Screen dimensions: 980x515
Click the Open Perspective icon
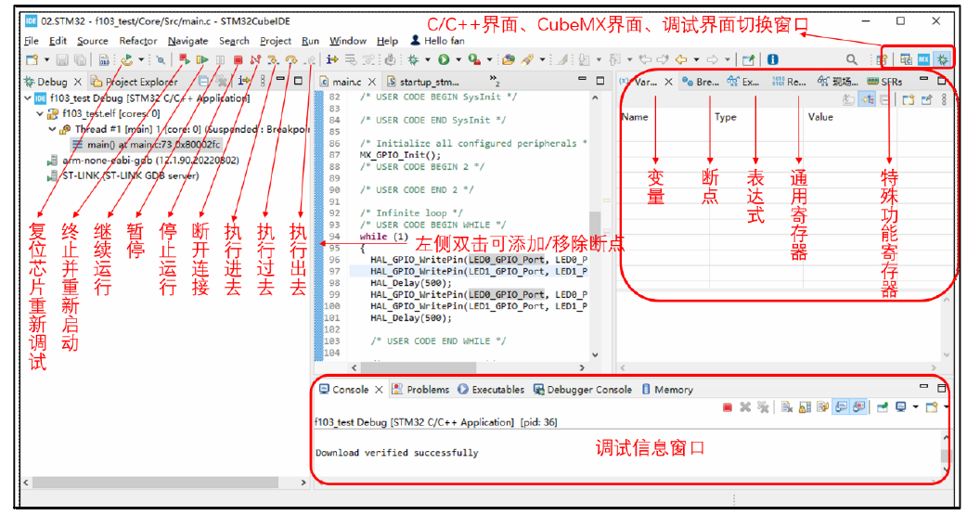pos(882,60)
